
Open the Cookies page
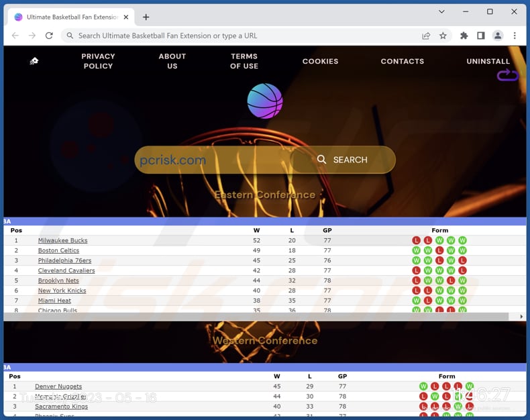click(320, 61)
